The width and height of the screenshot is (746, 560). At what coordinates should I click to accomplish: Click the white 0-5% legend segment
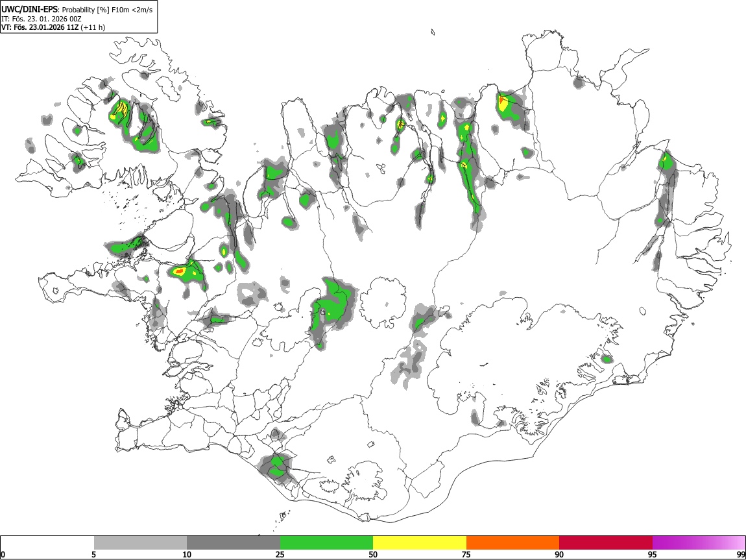coord(47,543)
